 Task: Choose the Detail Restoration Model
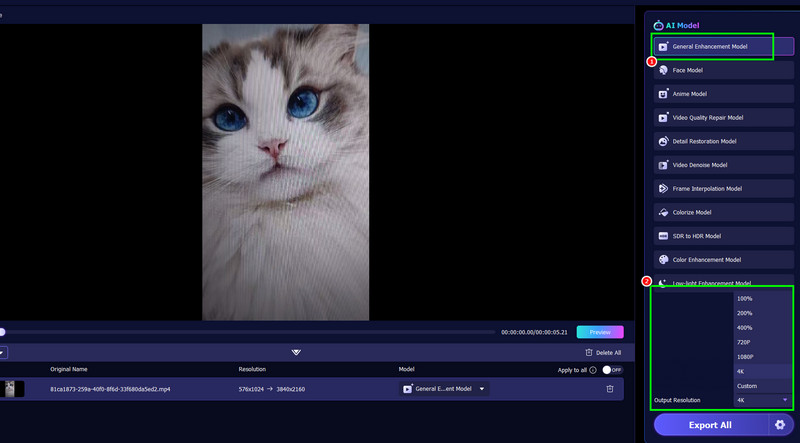[723, 141]
